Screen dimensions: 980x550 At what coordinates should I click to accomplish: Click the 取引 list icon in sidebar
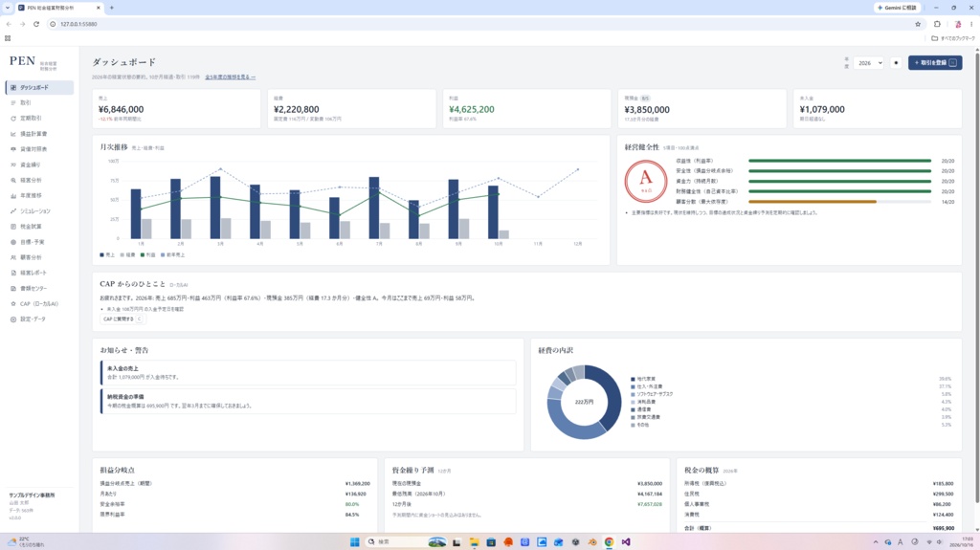point(13,102)
